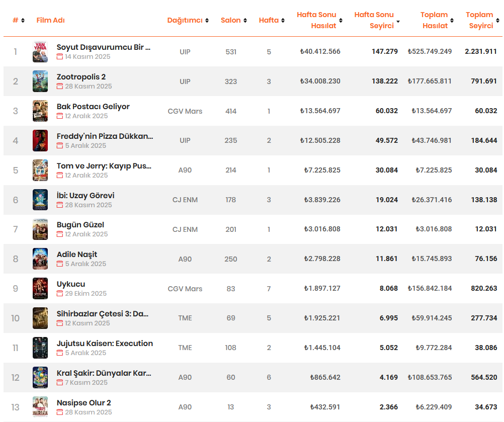
Task: Click Bak Postacı Geliyor poster image
Action: point(40,111)
